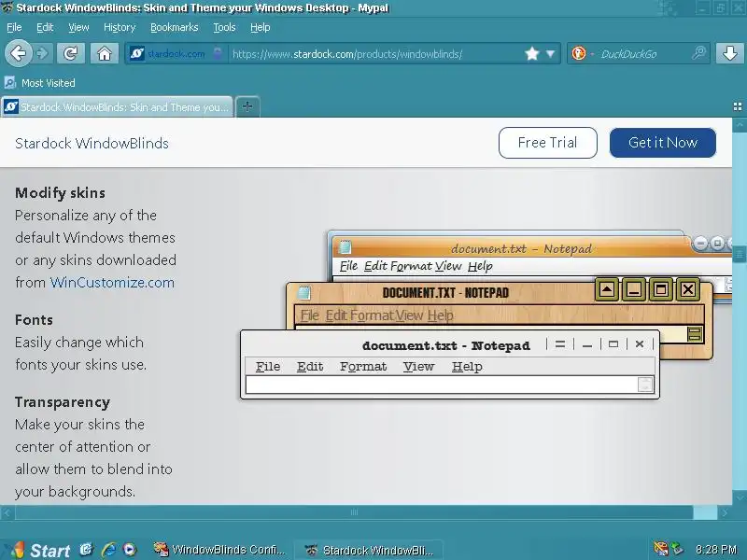Click the first quick launch icon beside Start

[86, 549]
